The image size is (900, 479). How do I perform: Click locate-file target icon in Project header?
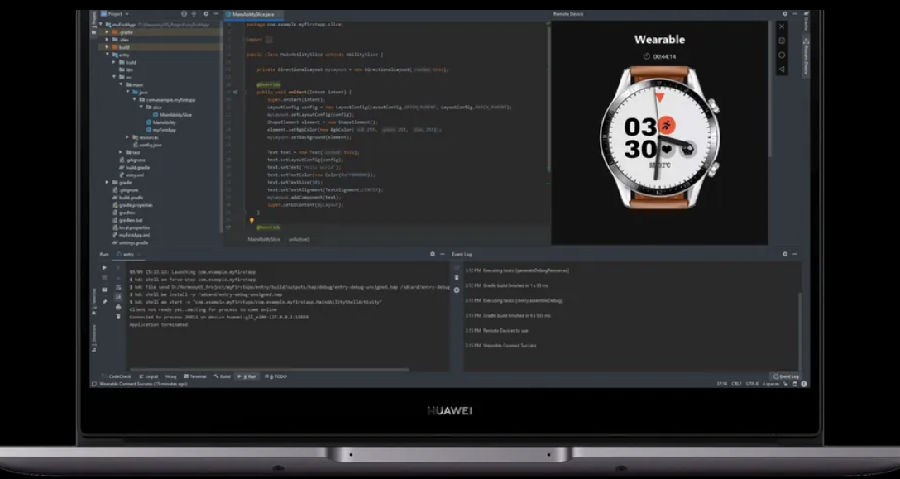(184, 14)
